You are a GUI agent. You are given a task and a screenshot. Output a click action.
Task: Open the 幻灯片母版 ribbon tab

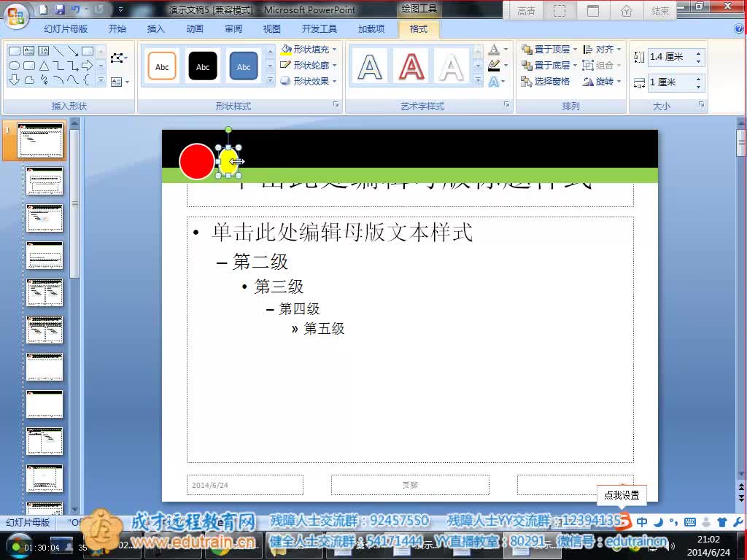pos(66,29)
